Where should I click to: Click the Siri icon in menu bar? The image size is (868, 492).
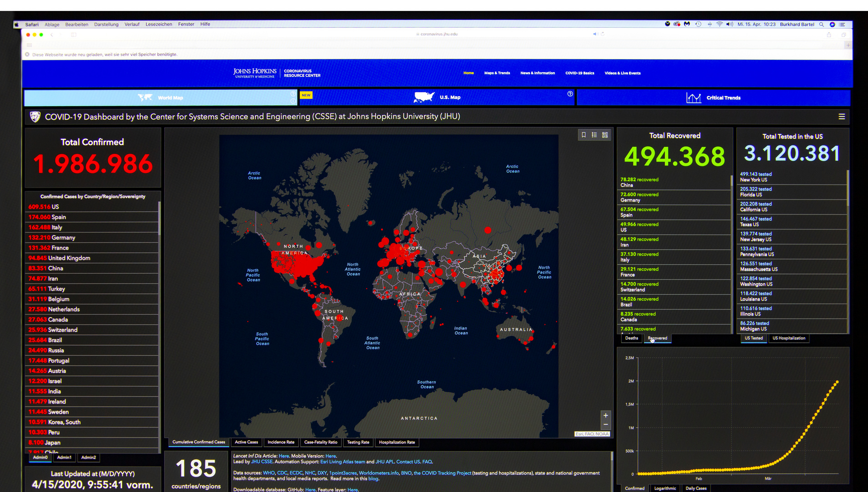(x=832, y=25)
